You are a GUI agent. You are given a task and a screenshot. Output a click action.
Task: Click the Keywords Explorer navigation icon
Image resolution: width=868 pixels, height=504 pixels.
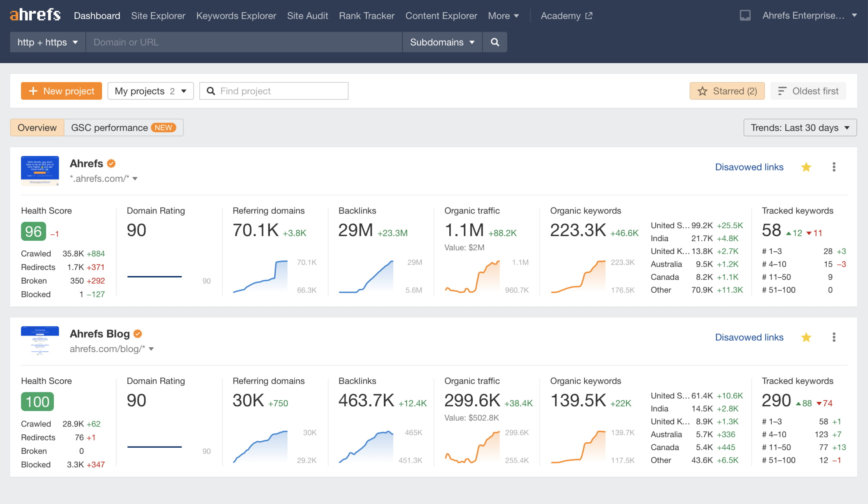[236, 16]
